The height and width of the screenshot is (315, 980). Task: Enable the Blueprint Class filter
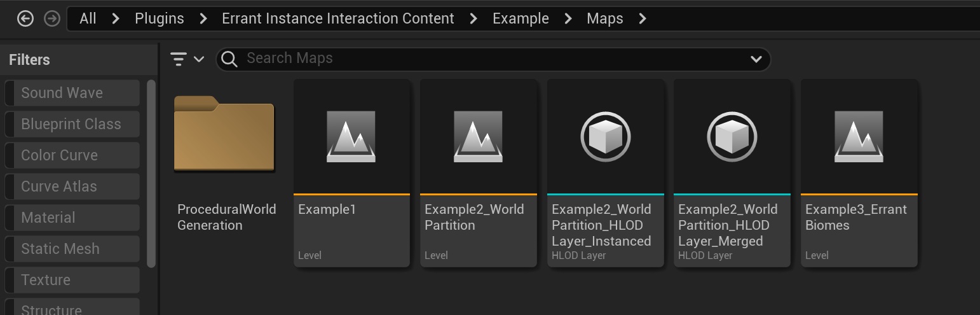72,124
